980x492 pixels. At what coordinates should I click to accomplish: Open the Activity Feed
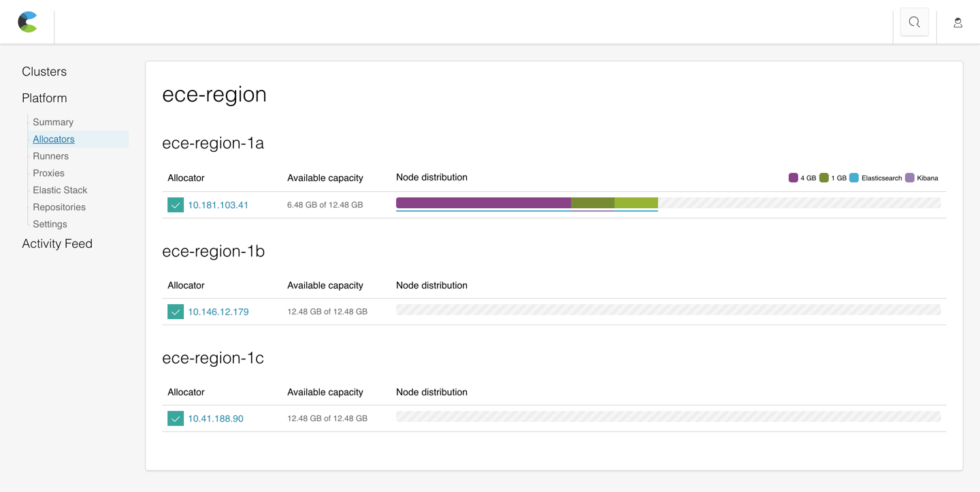(57, 243)
